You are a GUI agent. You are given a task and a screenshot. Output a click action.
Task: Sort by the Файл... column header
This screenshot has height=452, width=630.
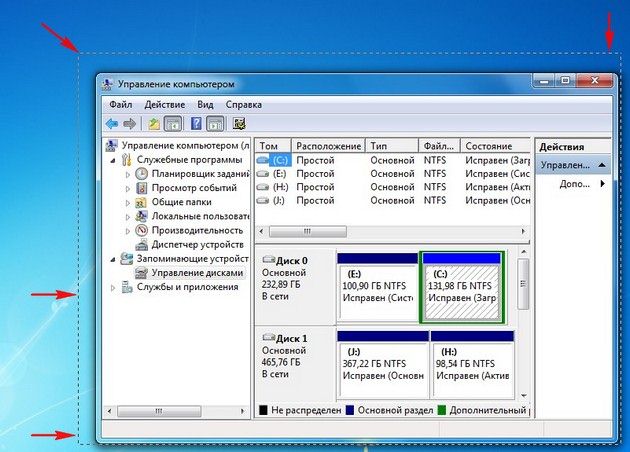click(440, 146)
